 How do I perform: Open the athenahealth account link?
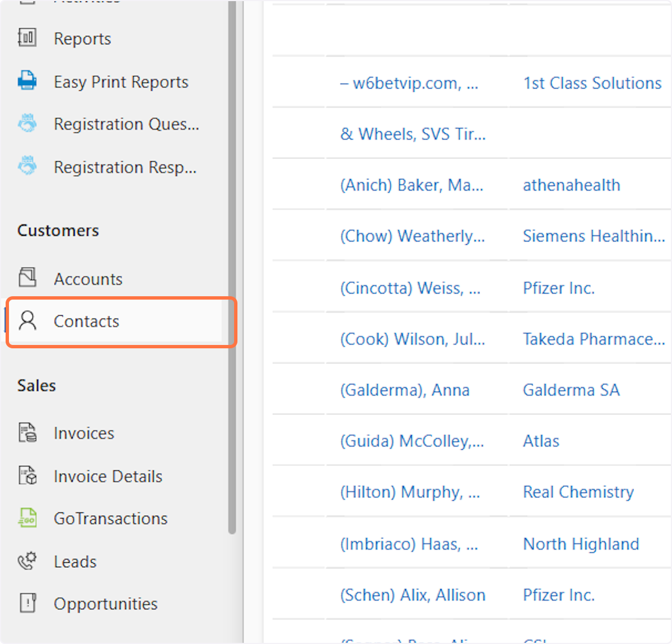click(571, 185)
